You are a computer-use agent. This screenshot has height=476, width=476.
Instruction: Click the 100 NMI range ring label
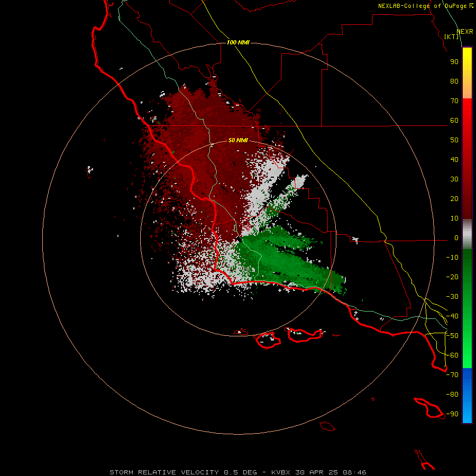click(238, 42)
